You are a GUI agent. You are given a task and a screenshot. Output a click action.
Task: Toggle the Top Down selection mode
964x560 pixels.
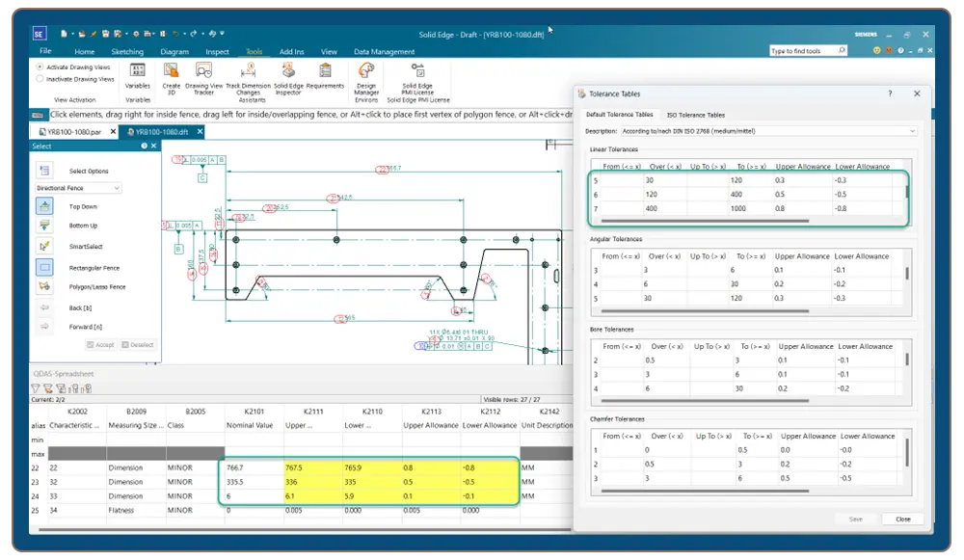click(44, 206)
